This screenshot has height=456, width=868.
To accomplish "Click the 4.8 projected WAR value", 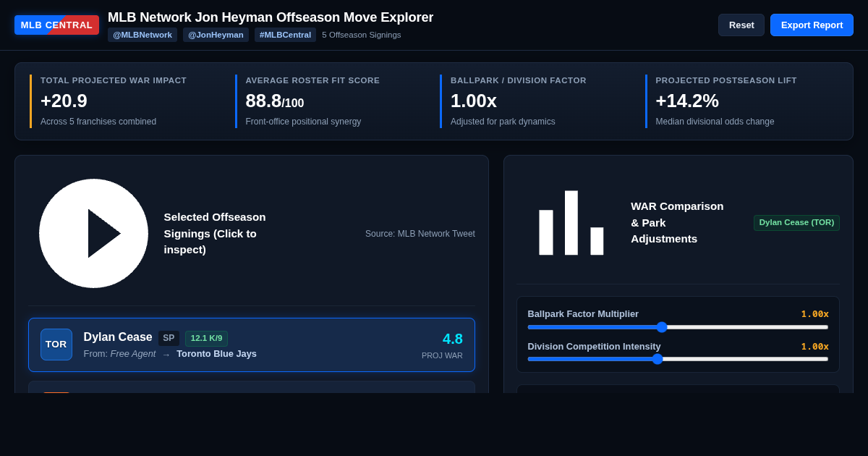I will coord(453,339).
